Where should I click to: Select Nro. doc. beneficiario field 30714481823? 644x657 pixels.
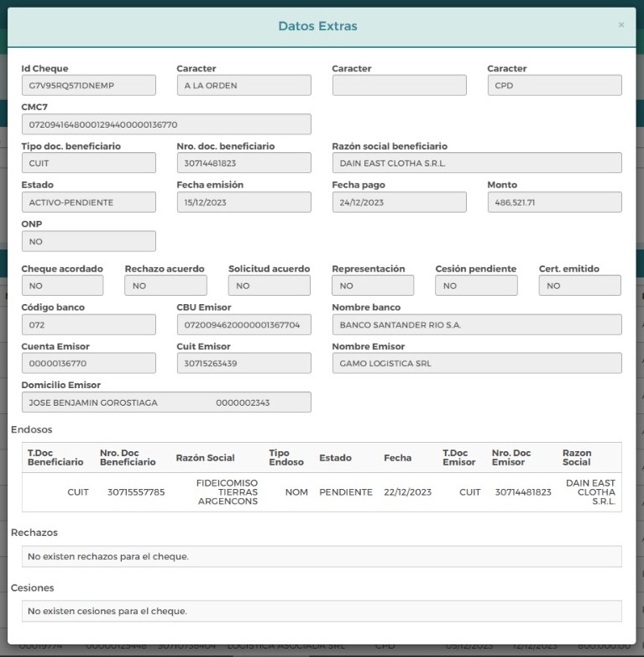243,163
